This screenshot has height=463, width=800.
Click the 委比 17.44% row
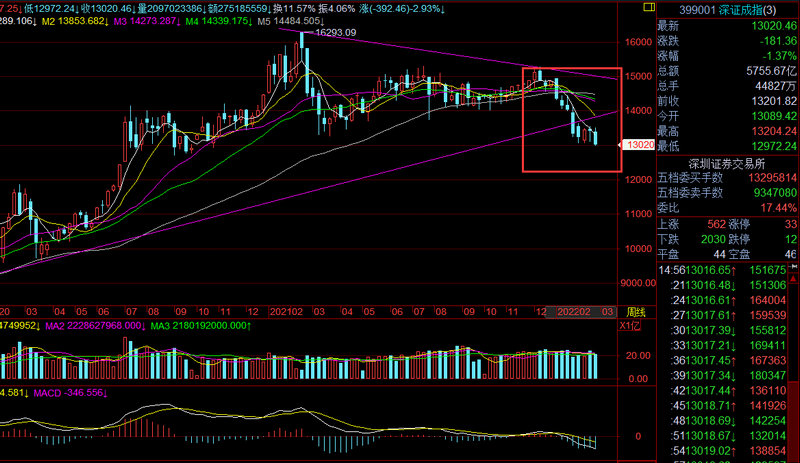[x=727, y=207]
